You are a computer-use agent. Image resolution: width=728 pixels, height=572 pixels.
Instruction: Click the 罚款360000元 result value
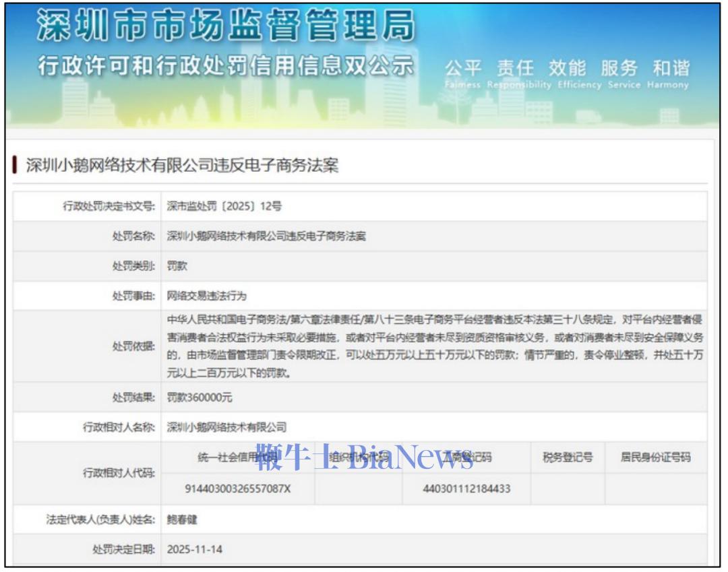[200, 398]
